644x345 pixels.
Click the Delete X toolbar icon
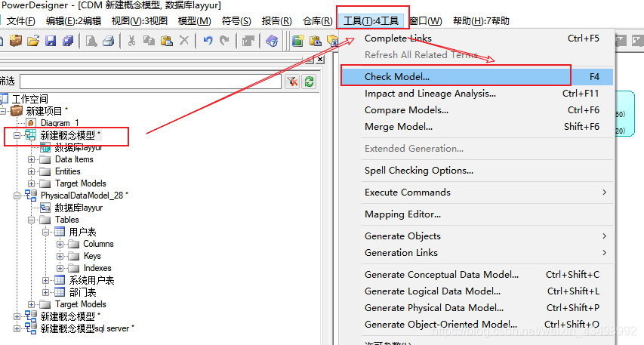[184, 41]
